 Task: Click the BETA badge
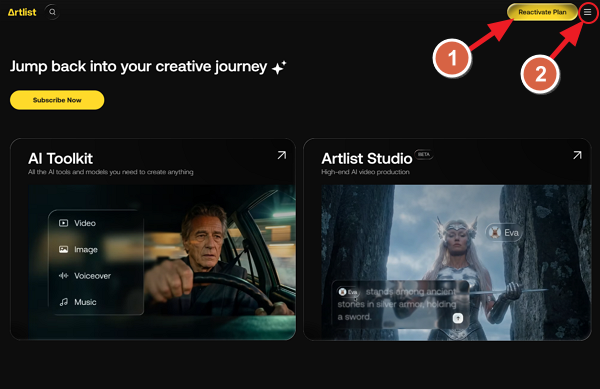tap(424, 154)
